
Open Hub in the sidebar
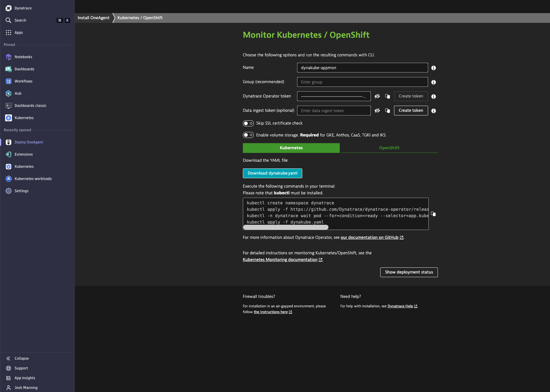pyautogui.click(x=18, y=94)
